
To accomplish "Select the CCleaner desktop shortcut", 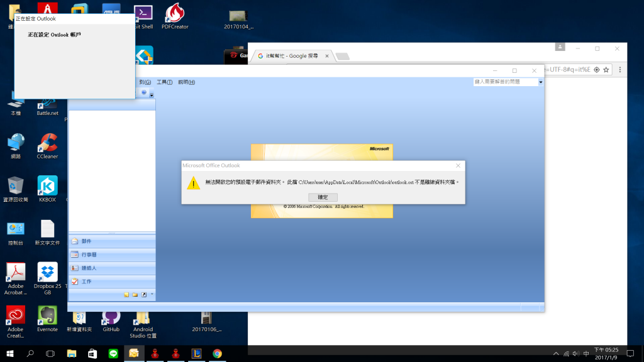I will tap(48, 146).
